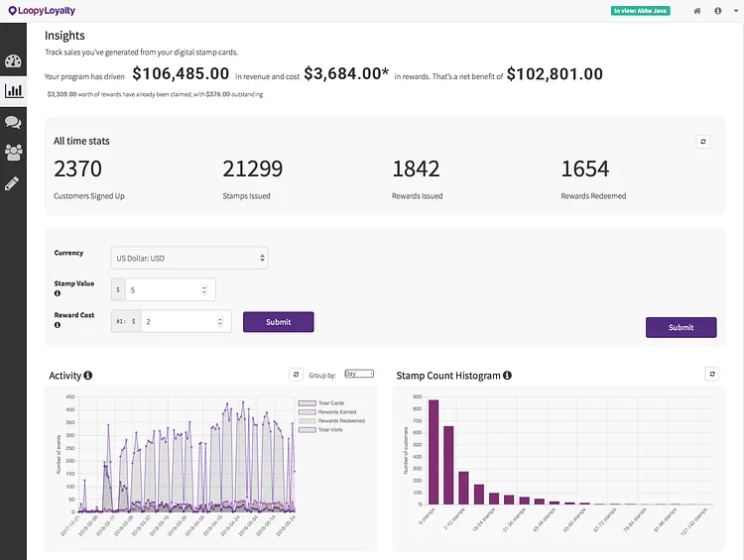This screenshot has height=560, width=744.
Task: Focus the Stamp Value input field
Action: point(170,289)
